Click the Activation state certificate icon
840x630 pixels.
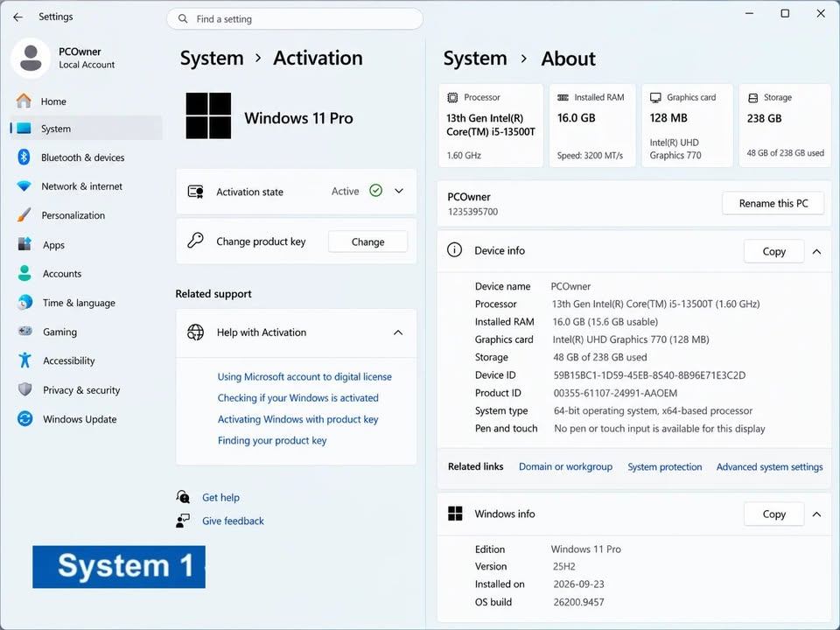[195, 192]
